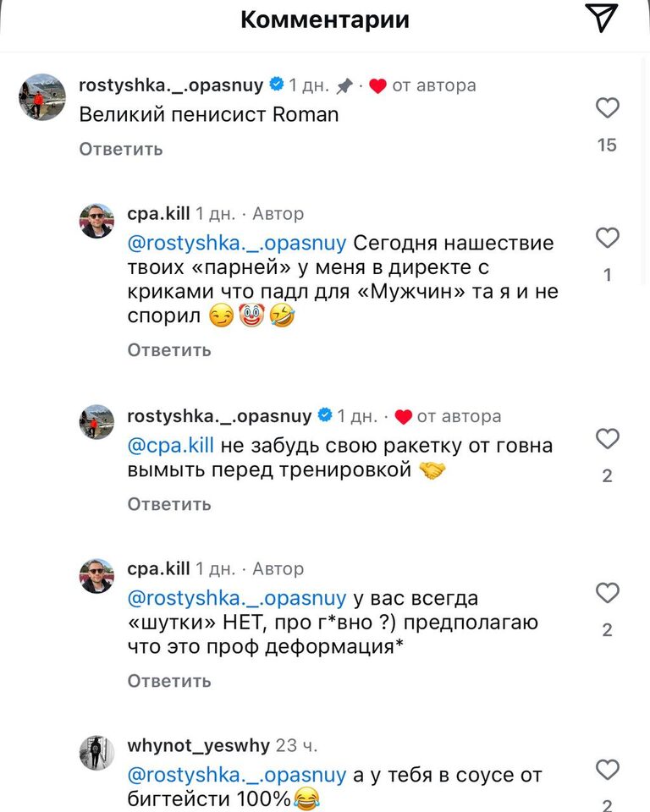Reply to cpa.kill's "проф деформация" comment

169,681
